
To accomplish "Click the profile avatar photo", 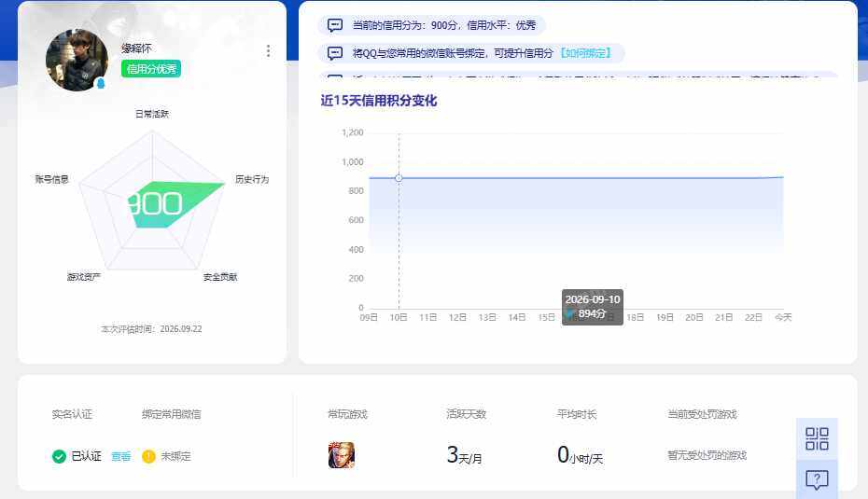I will point(77,60).
